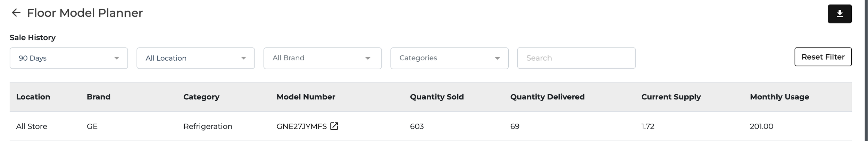Viewport: 868px width, 141px height.
Task: Select the All Store row cell
Action: (32, 126)
